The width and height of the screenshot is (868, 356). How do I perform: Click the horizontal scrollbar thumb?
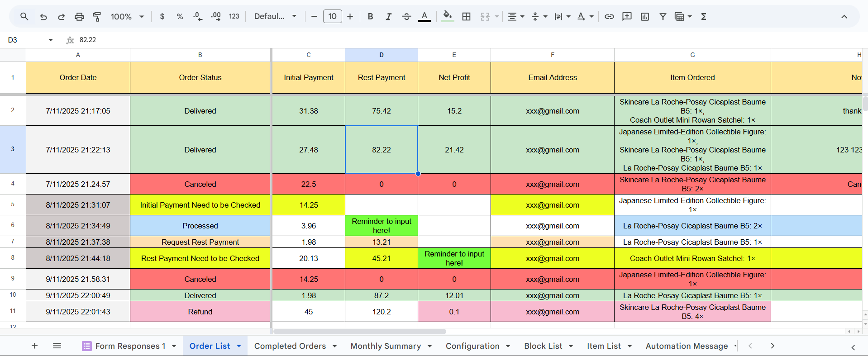click(x=360, y=332)
